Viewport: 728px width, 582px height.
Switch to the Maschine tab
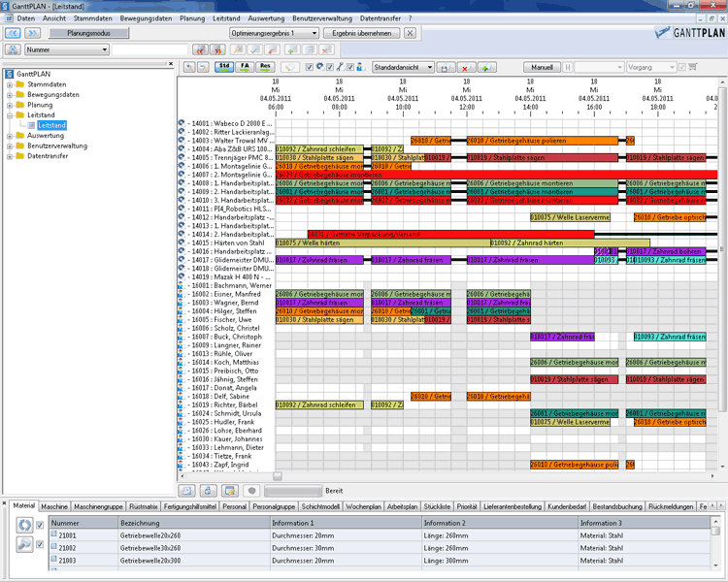tap(53, 506)
